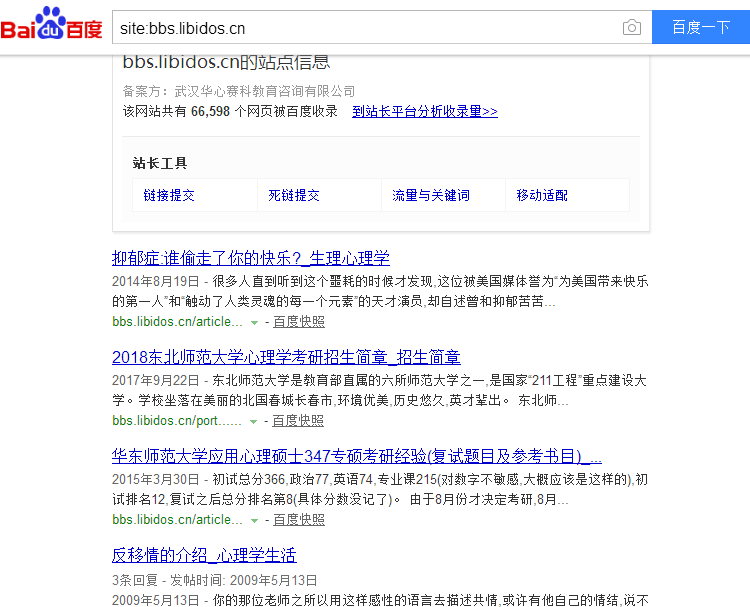Click 备案方 武汉华心赛科教育咨询有限公司 text
Image resolution: width=750 pixels, height=607 pixels.
pos(239,91)
